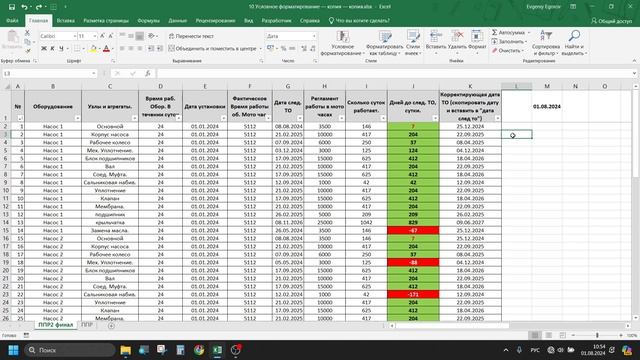The width and height of the screenshot is (640, 360).
Task: Click the Increase Font Size icon
Action: [x=102, y=36]
